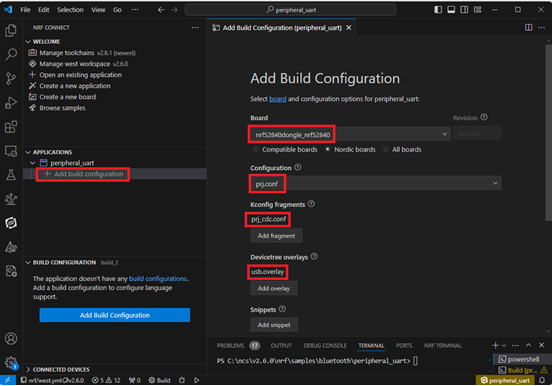Open the Accounts icon in activity bar

coord(11,338)
